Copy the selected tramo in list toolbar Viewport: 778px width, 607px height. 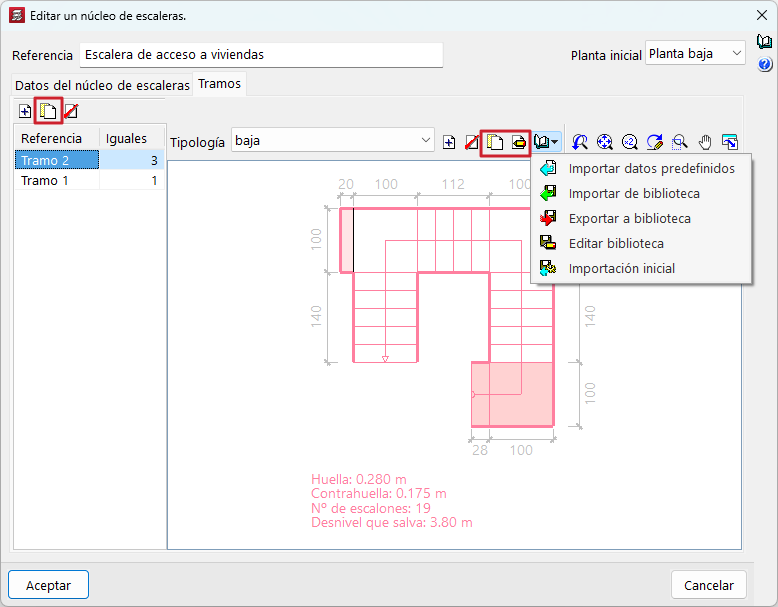[48, 111]
